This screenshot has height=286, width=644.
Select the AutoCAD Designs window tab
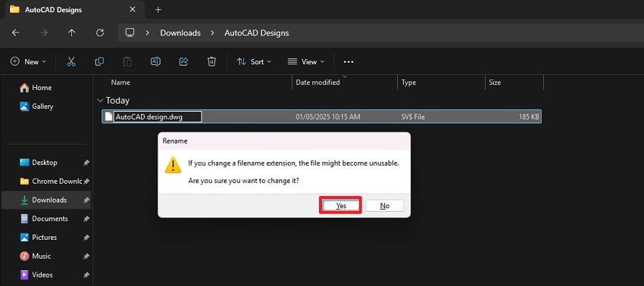point(74,9)
